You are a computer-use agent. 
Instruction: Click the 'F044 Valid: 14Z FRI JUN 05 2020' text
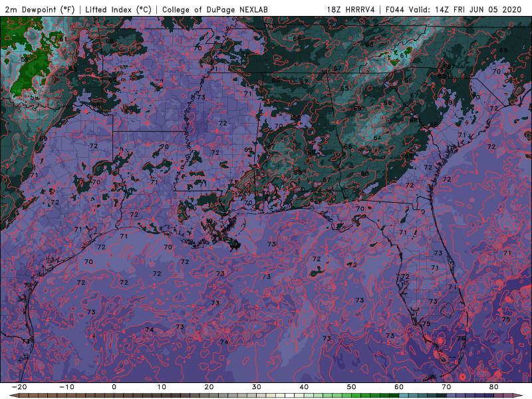(x=454, y=10)
